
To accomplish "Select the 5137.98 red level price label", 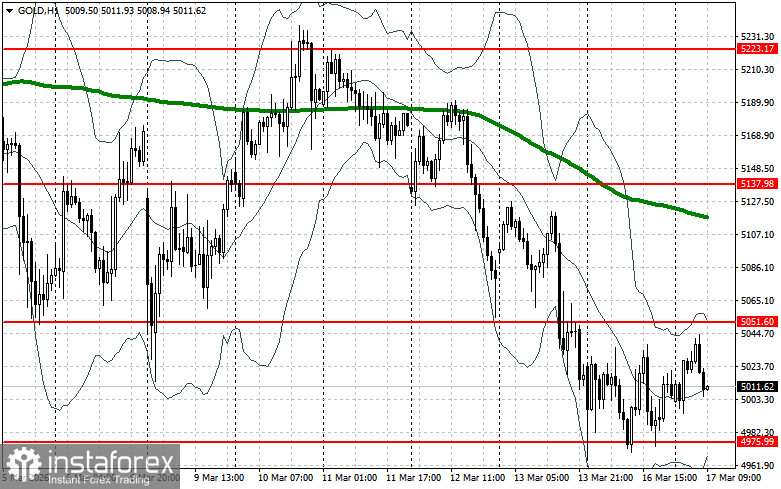I will pos(757,184).
